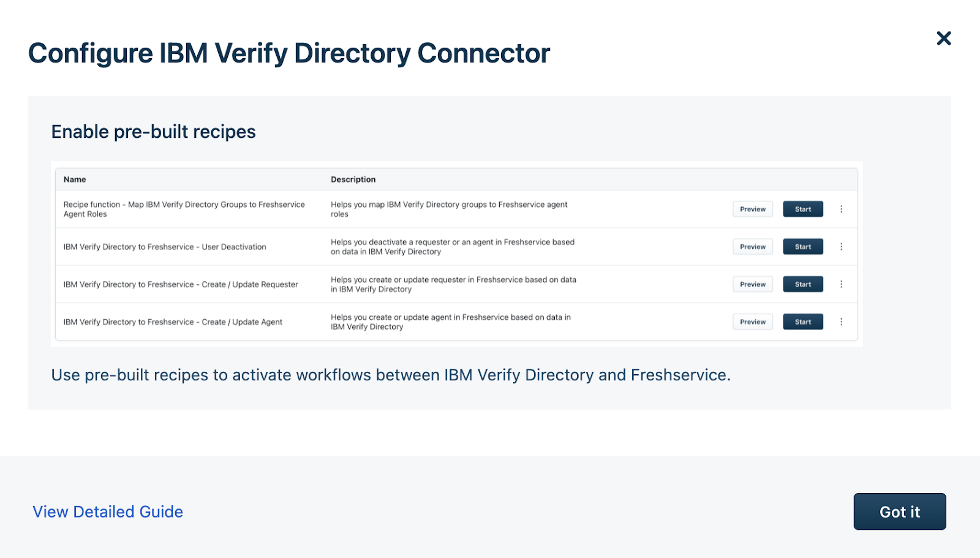The height and width of the screenshot is (558, 980).
Task: Click the Description column header
Action: (x=353, y=179)
